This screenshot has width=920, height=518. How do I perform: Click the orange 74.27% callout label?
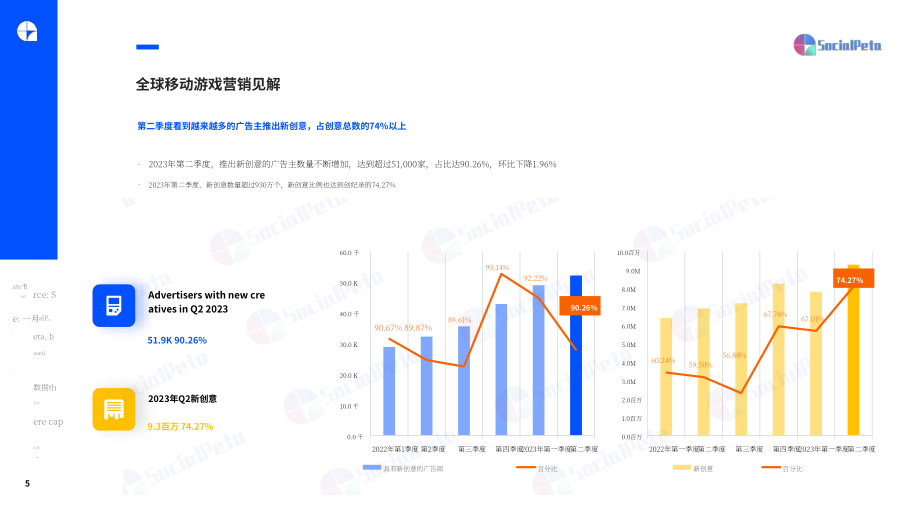853,278
